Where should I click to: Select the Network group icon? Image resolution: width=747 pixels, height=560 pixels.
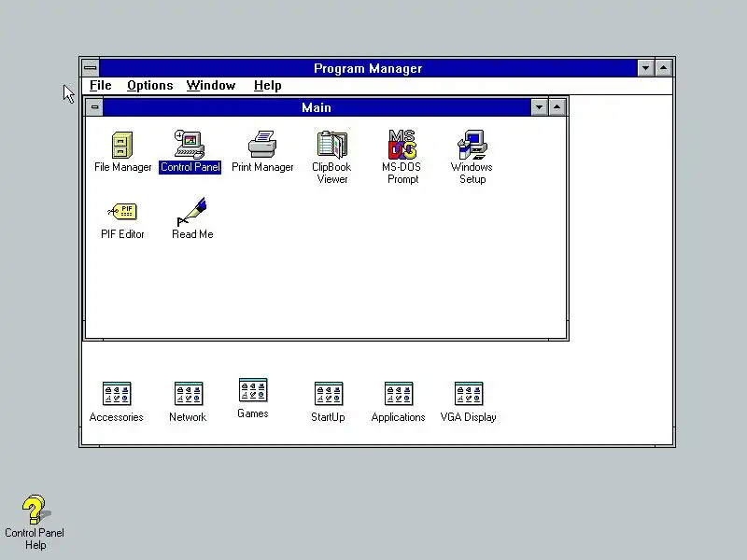[189, 394]
